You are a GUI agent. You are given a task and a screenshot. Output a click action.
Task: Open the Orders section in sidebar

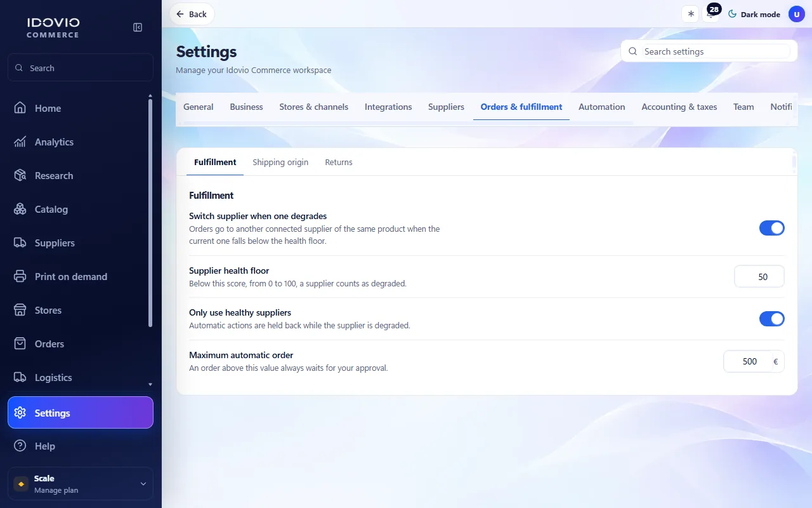coord(81,344)
